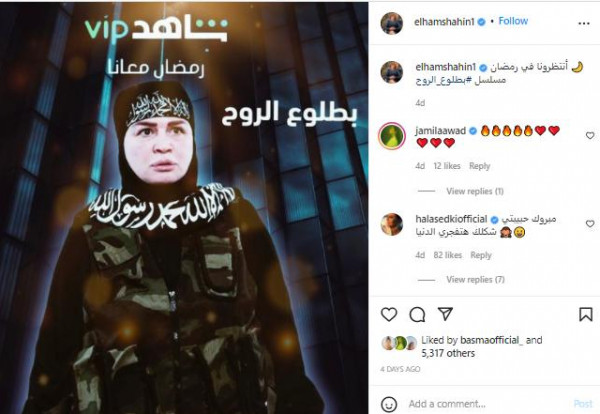Follow the elhamshahin1 account
The image size is (600, 414).
pyautogui.click(x=513, y=21)
